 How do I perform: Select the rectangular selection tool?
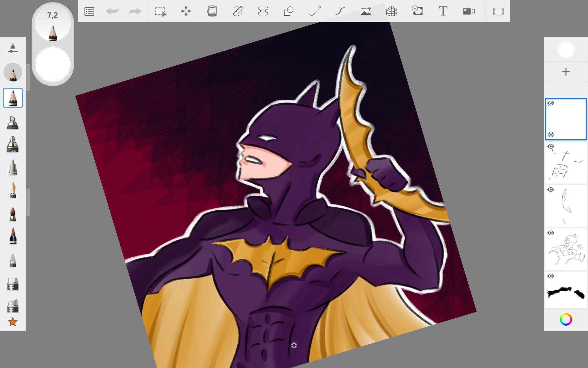[x=160, y=12]
